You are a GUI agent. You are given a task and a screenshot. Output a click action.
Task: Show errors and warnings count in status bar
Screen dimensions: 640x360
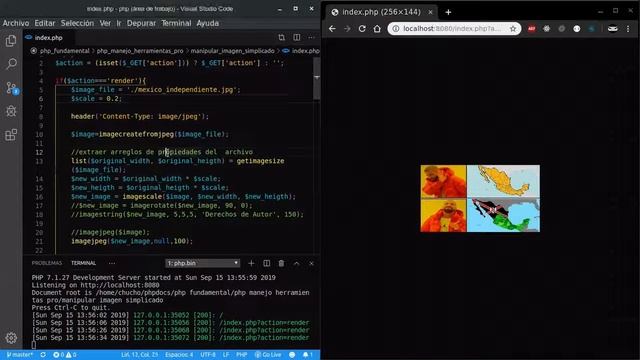pyautogui.click(x=64, y=355)
